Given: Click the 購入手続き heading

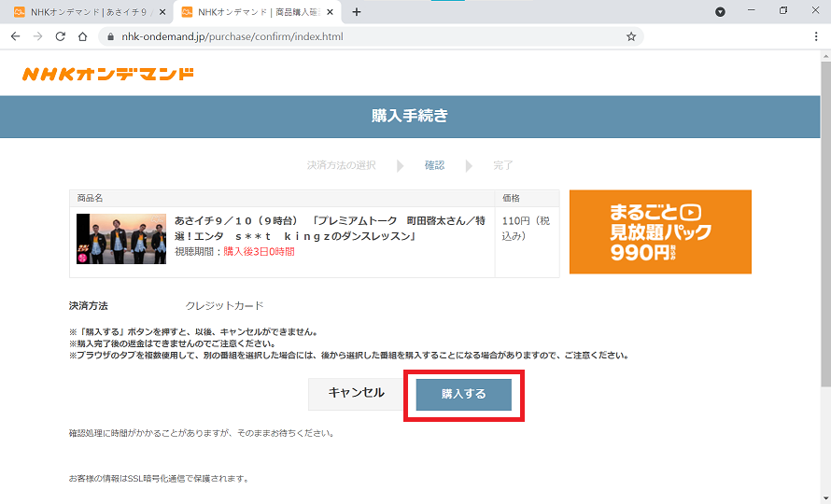Looking at the screenshot, I should tap(410, 116).
